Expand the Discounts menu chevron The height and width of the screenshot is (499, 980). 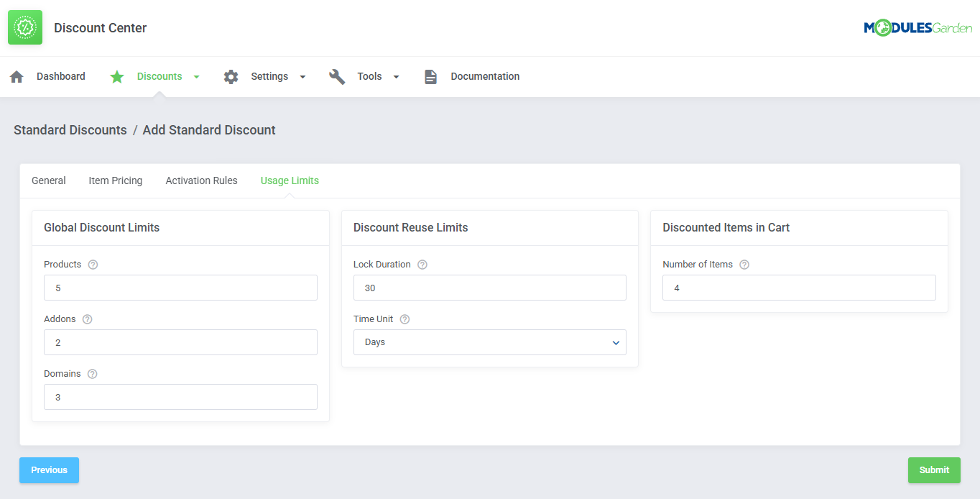195,76
